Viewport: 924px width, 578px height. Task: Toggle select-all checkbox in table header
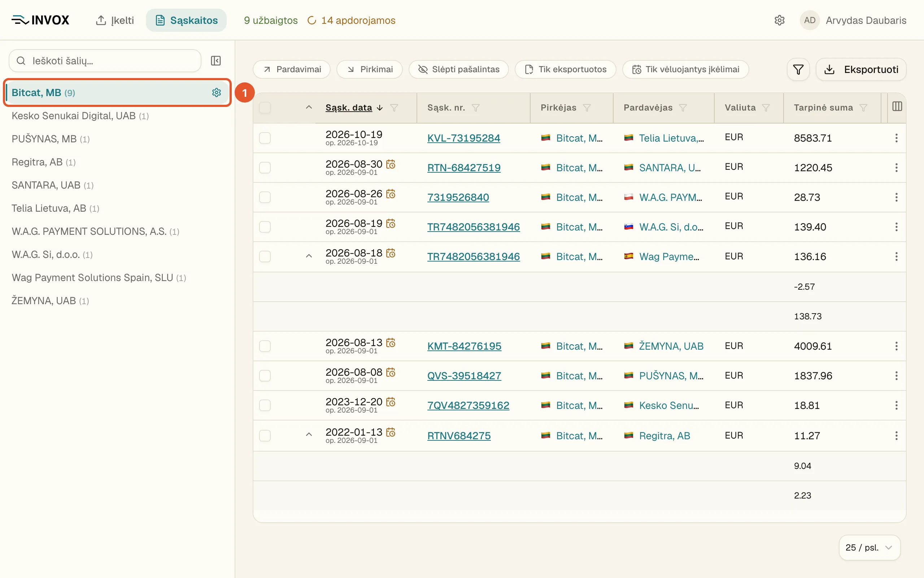tap(265, 108)
